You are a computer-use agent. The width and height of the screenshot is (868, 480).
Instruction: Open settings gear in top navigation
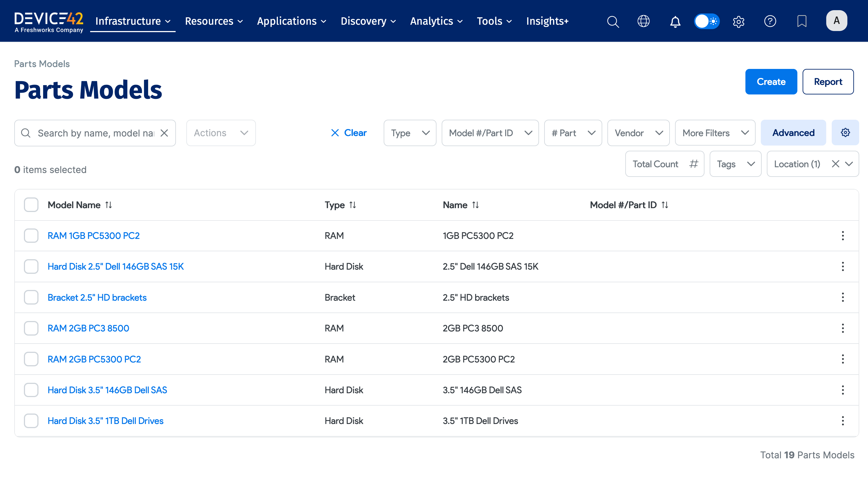[x=738, y=21]
